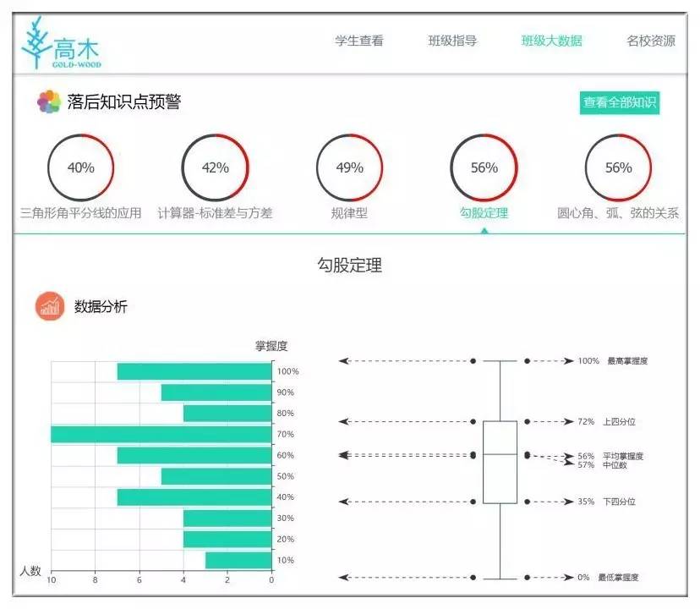This screenshot has width=700, height=609.
Task: Switch to the 班级大数据 tab
Action: coord(551,41)
